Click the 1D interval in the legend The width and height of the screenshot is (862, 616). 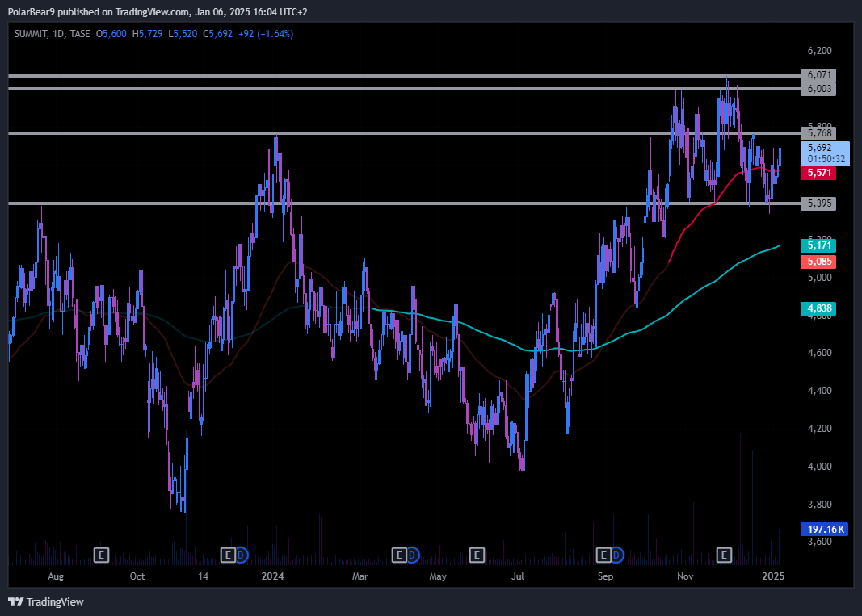click(x=58, y=34)
